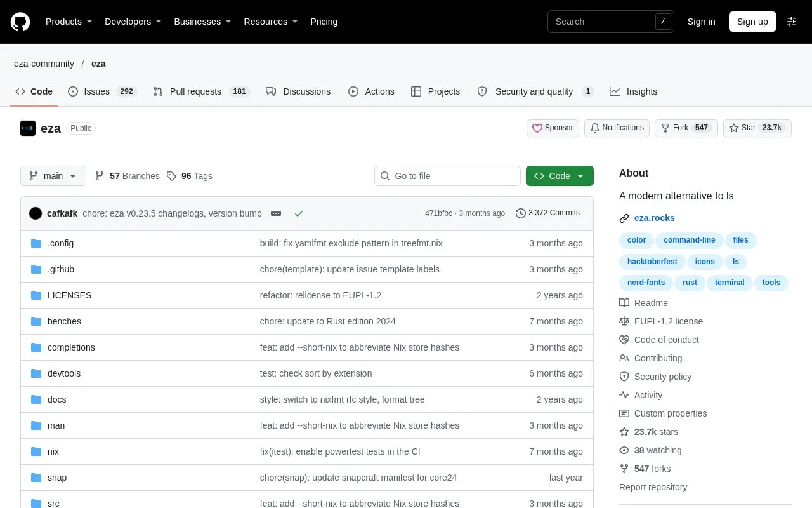This screenshot has height=508, width=812.
Task: Select the nerd-fonts topic tag
Action: click(646, 283)
